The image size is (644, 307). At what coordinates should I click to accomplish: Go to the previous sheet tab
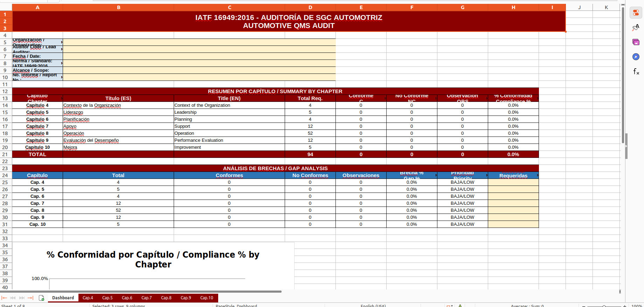13,298
